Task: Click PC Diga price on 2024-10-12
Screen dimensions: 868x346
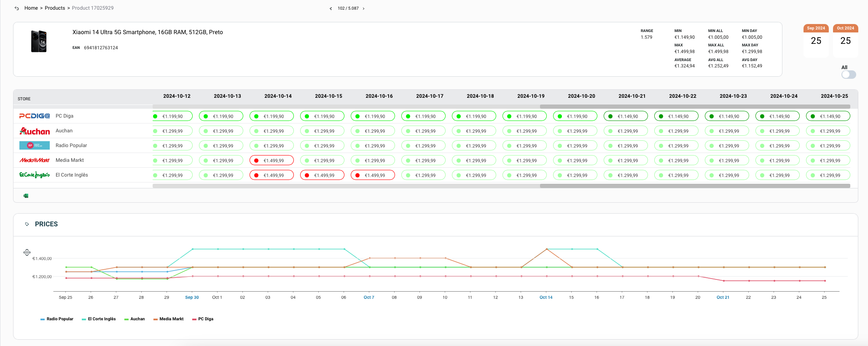Action: 172,116
